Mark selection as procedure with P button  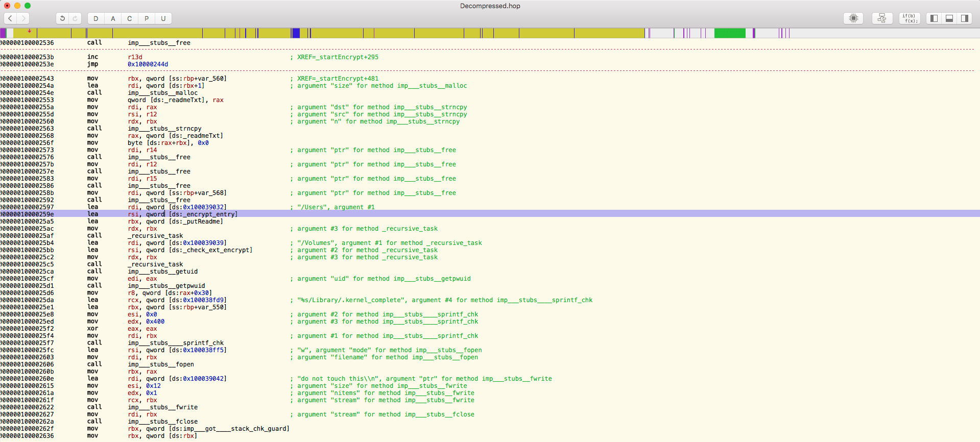click(147, 18)
